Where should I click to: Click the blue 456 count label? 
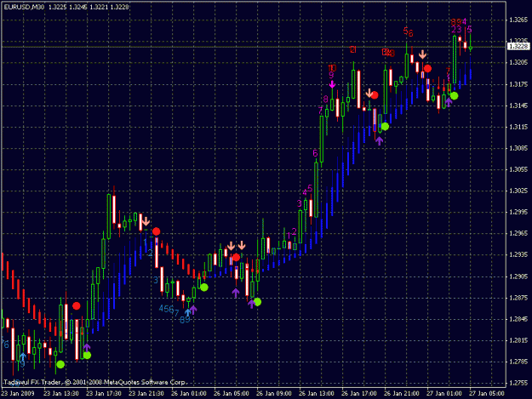tap(166, 309)
